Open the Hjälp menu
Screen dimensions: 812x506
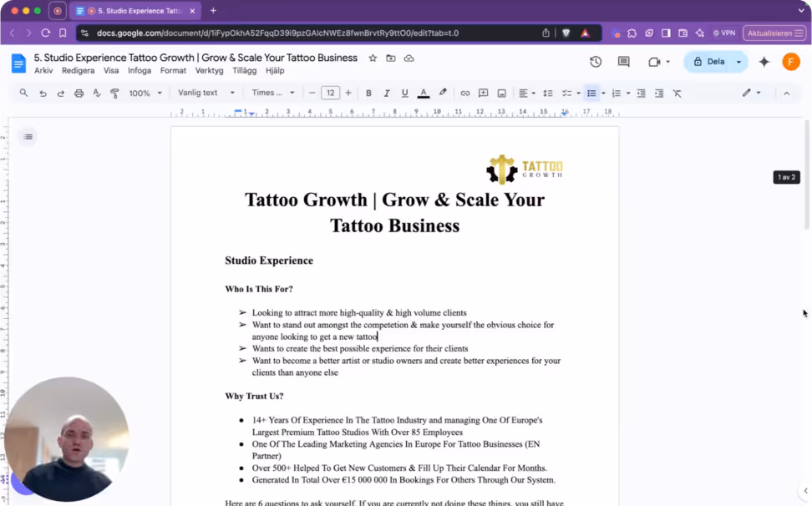coord(275,70)
